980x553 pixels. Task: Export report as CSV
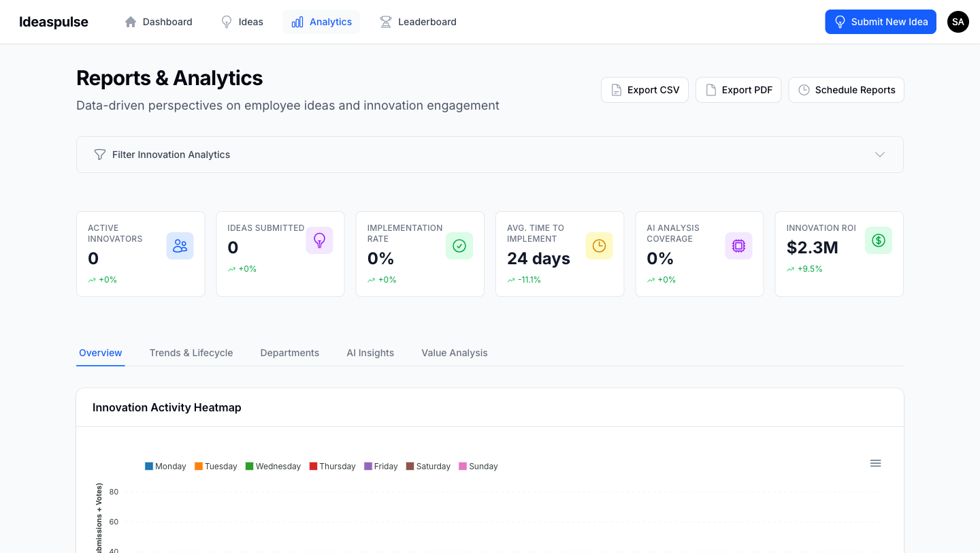[x=645, y=90]
